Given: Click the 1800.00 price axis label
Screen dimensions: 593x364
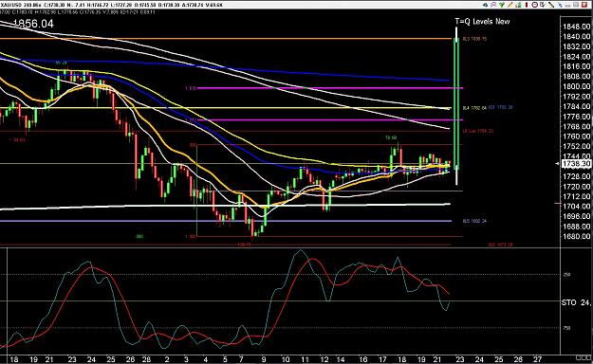Looking at the screenshot, I should (576, 86).
